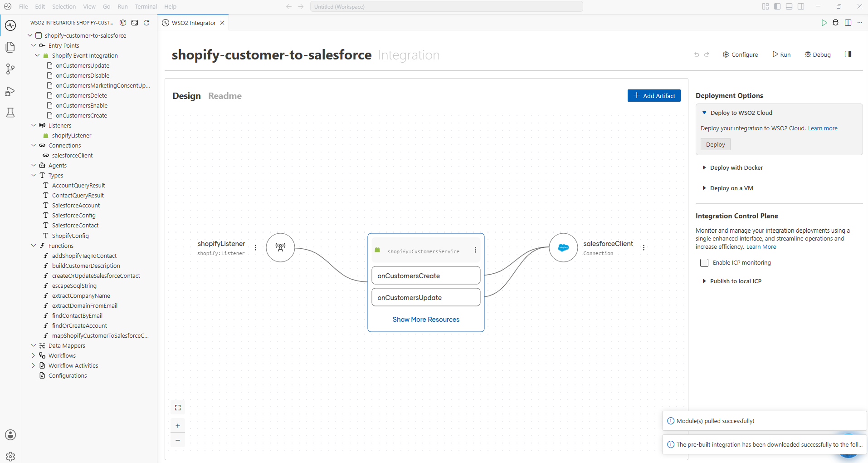This screenshot has height=463, width=868.
Task: Open the Accounts icon
Action: coord(10,435)
